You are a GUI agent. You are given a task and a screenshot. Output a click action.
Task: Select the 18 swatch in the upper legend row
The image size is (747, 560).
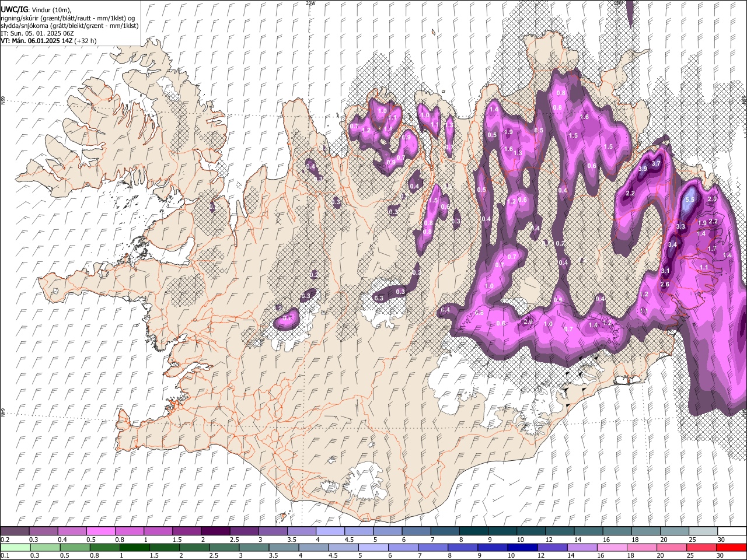647,531
